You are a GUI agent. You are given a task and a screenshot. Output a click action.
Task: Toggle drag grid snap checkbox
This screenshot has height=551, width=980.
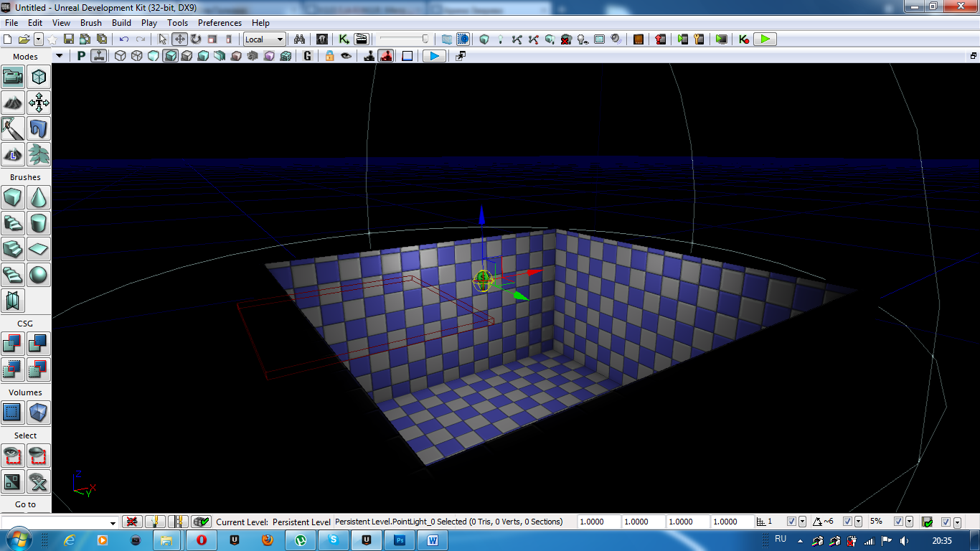791,522
